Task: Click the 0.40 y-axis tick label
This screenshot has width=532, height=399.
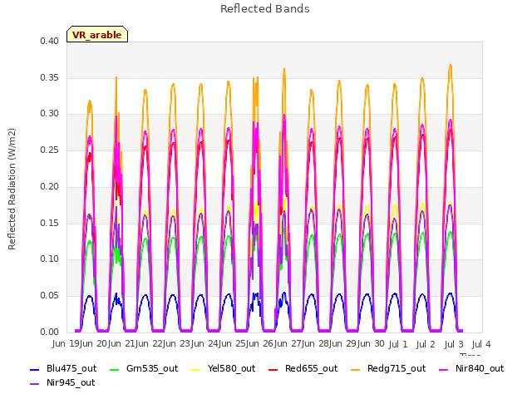Action: pos(50,41)
